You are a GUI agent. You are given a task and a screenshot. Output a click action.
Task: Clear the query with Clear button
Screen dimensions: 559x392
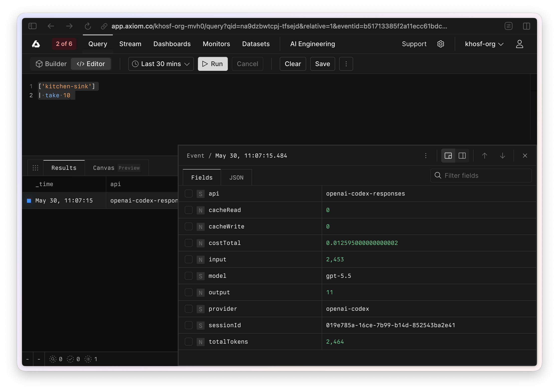293,64
